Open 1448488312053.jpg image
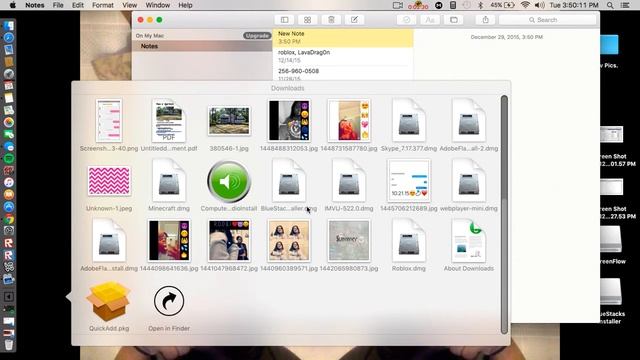The height and width of the screenshot is (360, 640). 289,125
